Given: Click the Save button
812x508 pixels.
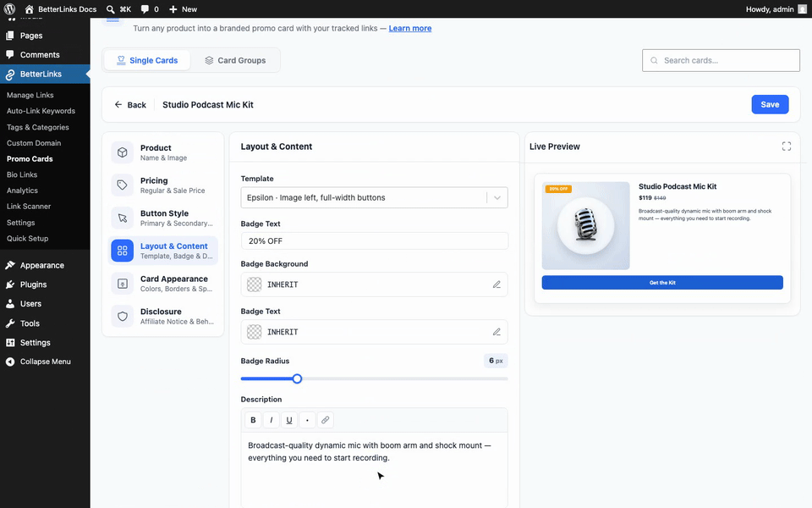Looking at the screenshot, I should tap(770, 104).
